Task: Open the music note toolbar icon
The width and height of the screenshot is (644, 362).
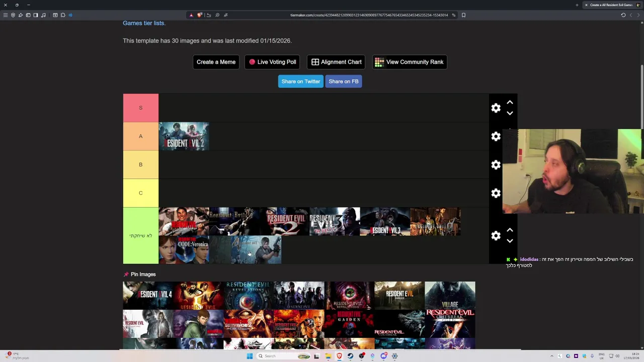Action: tap(43, 15)
